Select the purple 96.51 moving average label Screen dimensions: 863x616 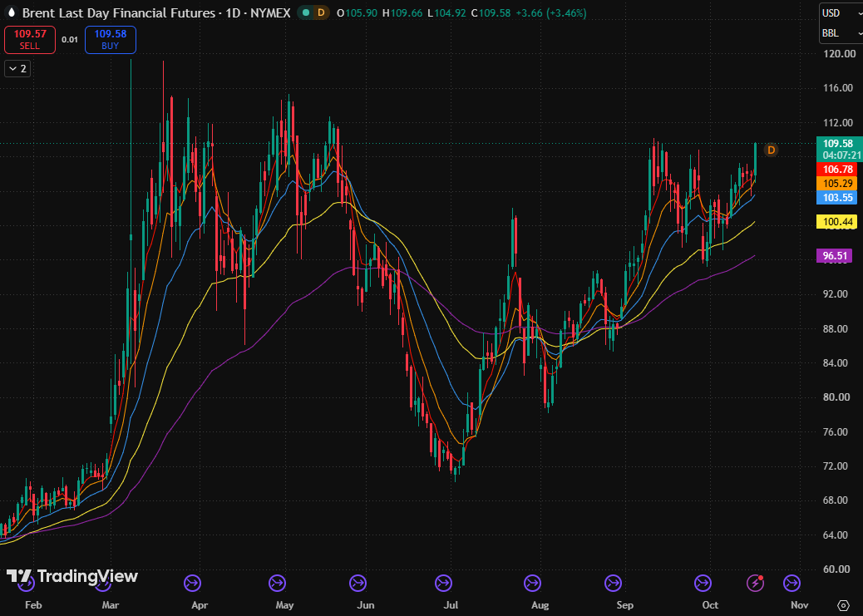[835, 255]
